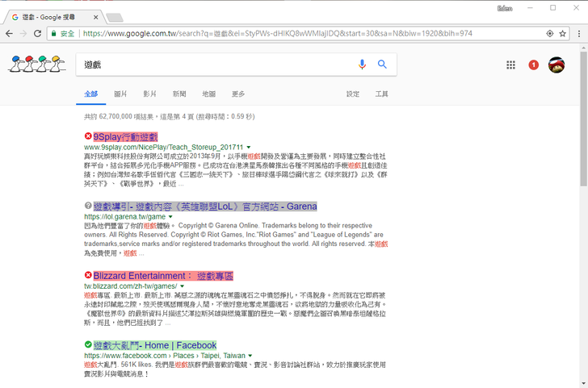Open the Google apps grid
Screen dimensions: 588x388
click(x=510, y=65)
